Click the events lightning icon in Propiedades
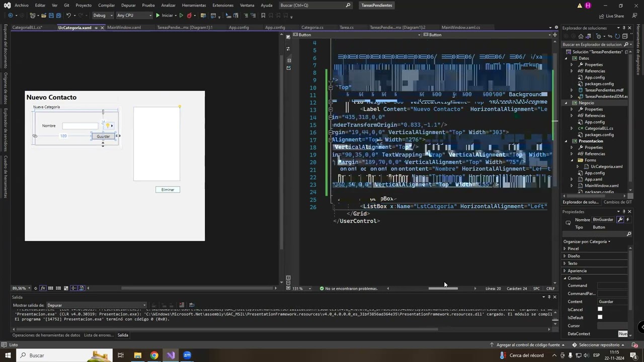Screen dimensions: 644x362 (x=627, y=220)
